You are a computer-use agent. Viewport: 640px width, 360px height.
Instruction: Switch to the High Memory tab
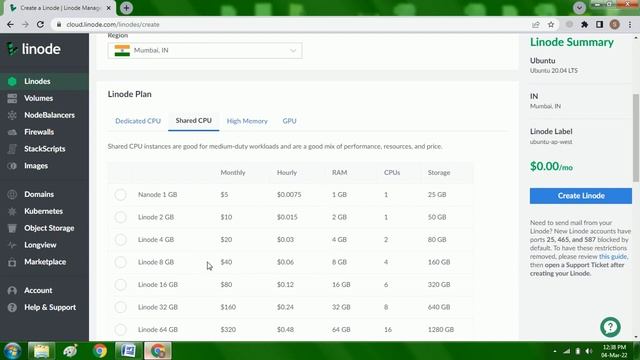(x=247, y=121)
